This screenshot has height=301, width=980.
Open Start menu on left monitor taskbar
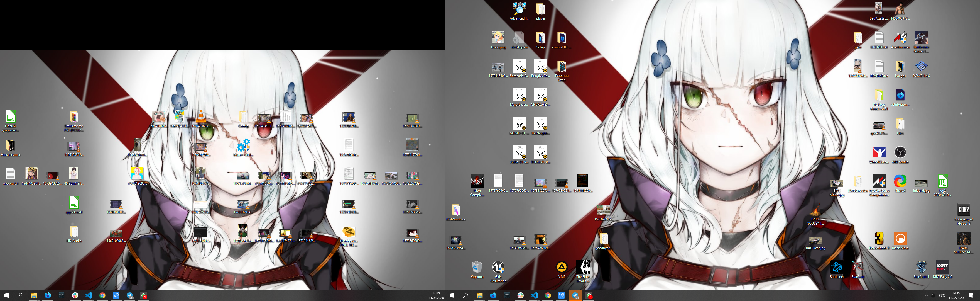[x=6, y=296]
